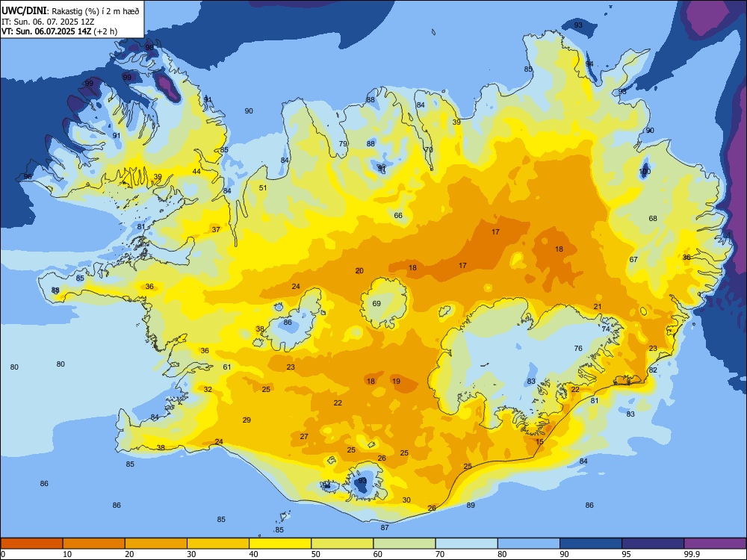Click the humidity value 44 on the map
This screenshot has height=560, width=747.
(196, 172)
